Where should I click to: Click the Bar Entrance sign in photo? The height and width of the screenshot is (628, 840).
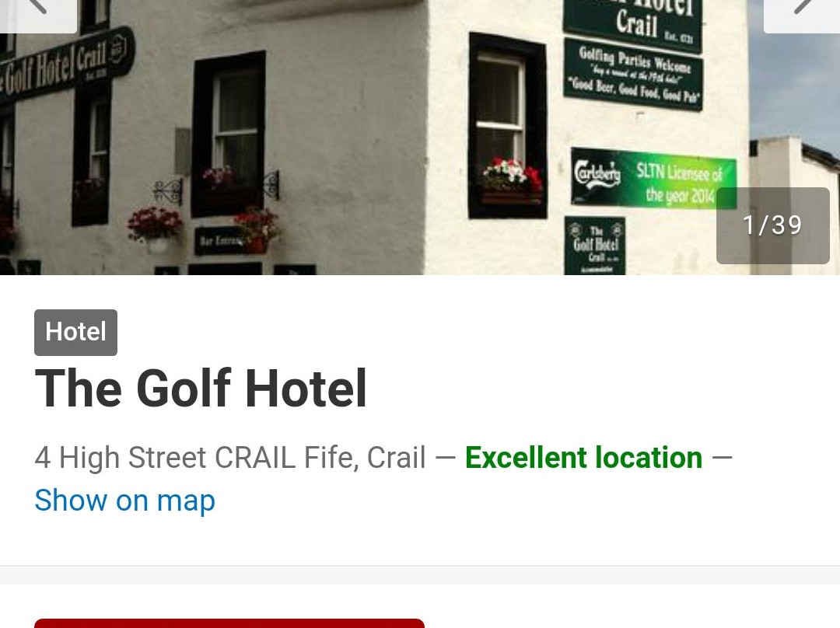(x=222, y=241)
